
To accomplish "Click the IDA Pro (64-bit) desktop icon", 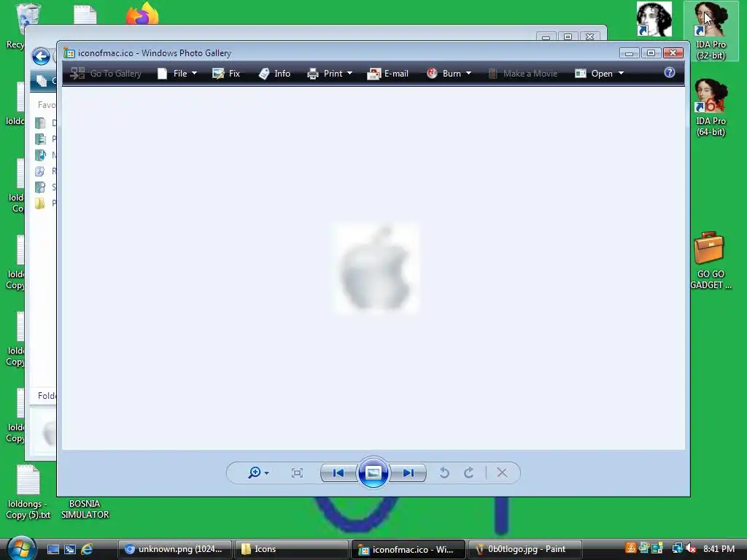I will click(x=711, y=108).
